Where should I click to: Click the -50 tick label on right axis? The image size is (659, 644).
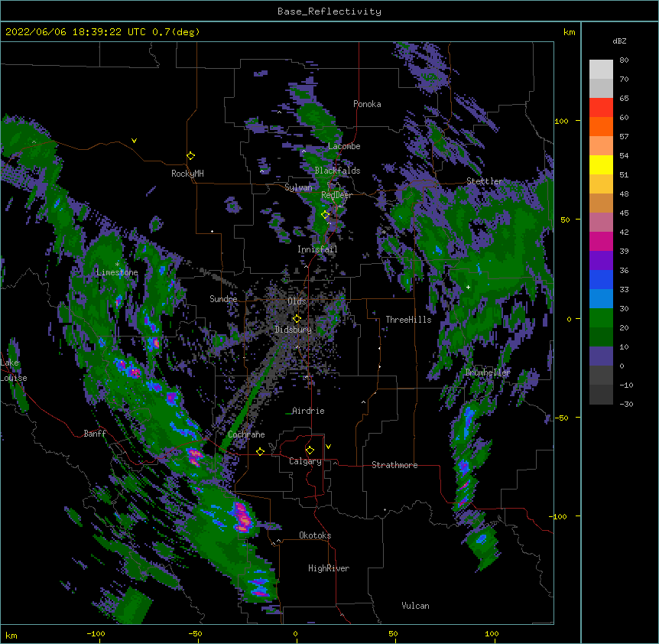coord(561,418)
